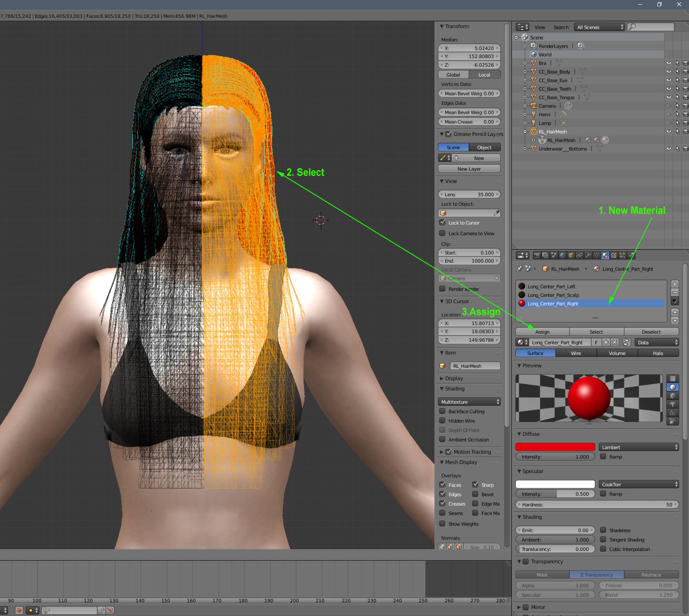Open the Texture checkerboard properties tab
The height and width of the screenshot is (616, 689).
(614, 255)
